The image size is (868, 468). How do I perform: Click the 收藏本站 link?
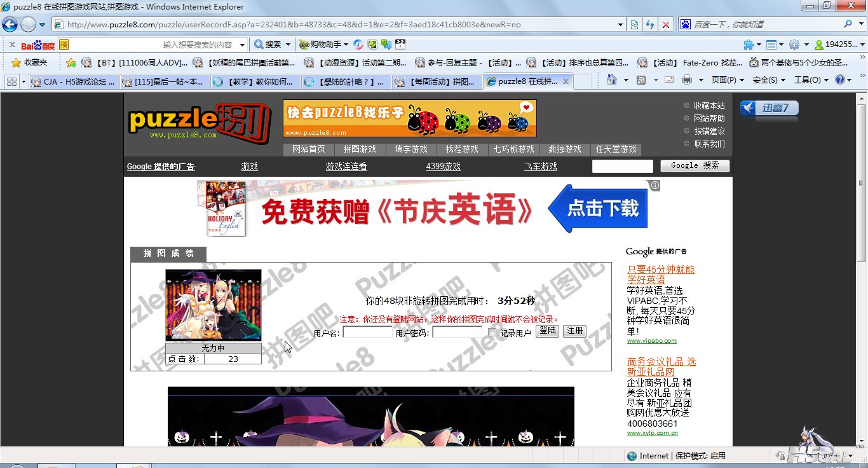click(709, 106)
